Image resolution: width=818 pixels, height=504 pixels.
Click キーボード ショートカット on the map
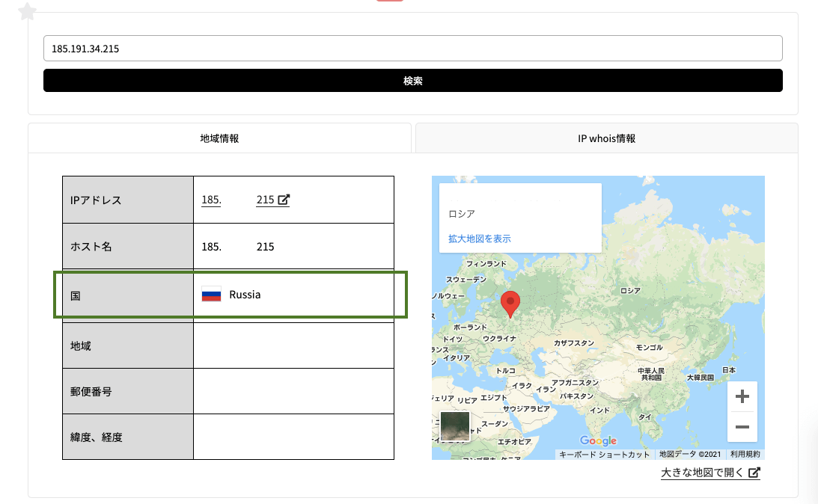tap(605, 454)
